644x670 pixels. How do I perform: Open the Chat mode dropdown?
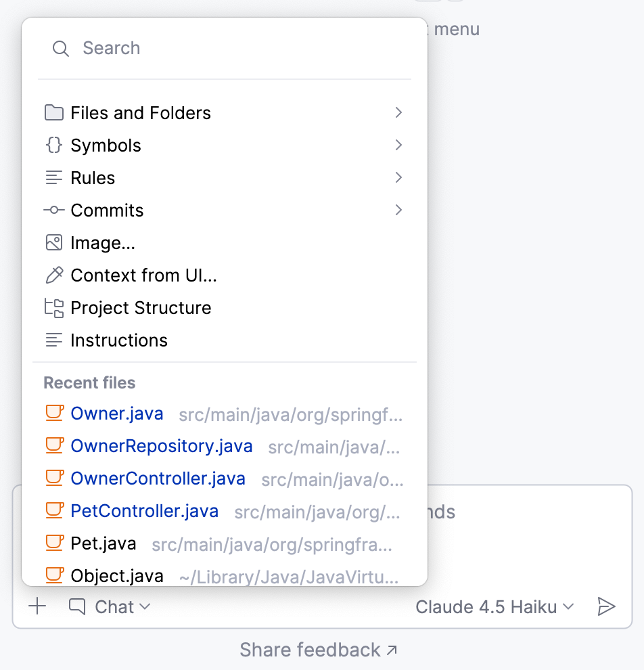pyautogui.click(x=110, y=607)
